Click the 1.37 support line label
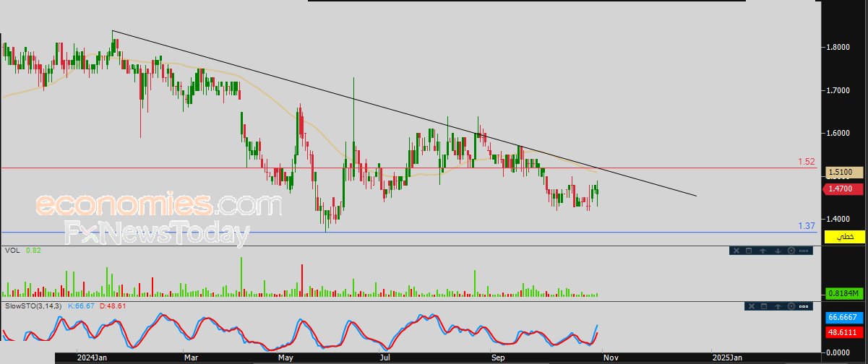Image resolution: width=868 pixels, height=364 pixels. pos(807,226)
